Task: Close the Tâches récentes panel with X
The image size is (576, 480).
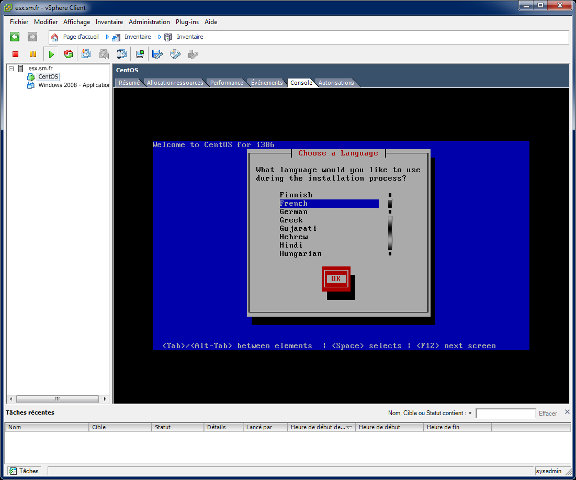Action: coord(567,412)
